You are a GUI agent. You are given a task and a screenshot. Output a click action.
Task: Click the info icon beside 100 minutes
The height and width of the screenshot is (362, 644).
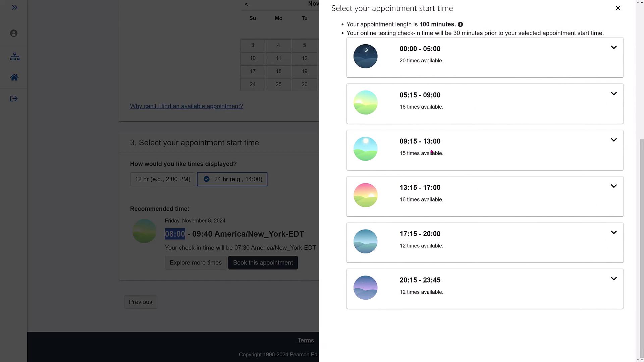coord(460,24)
